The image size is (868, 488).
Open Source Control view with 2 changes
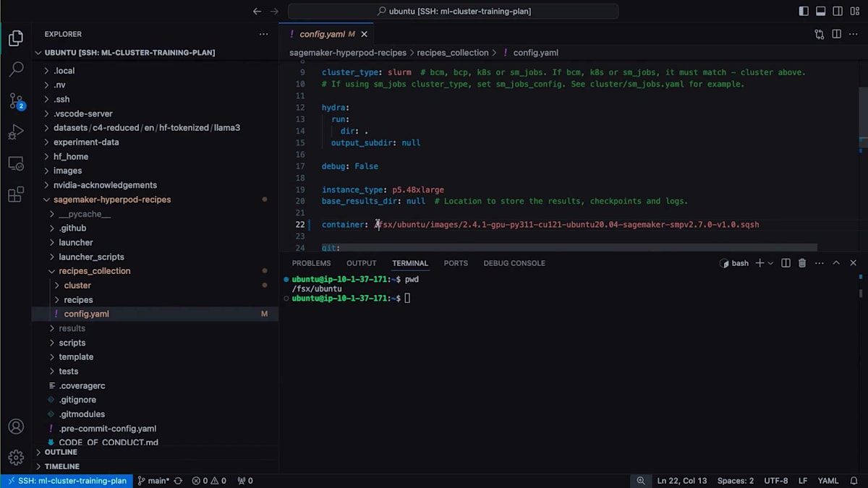pos(16,101)
